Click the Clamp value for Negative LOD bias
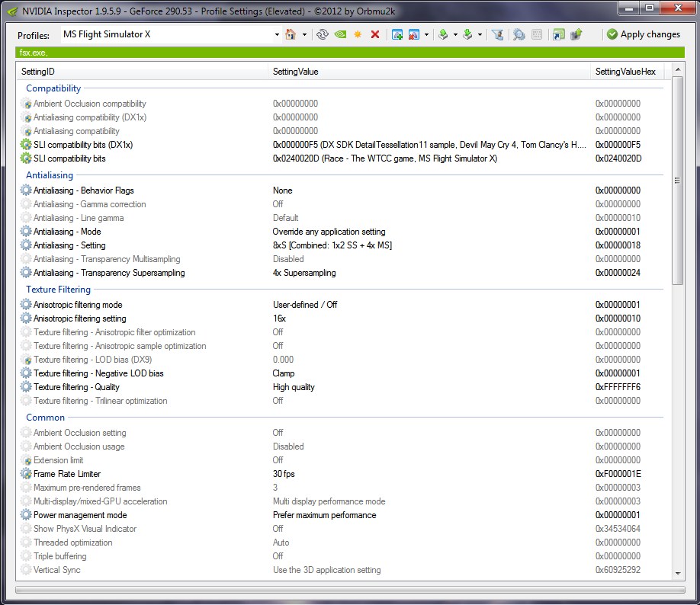 [x=284, y=373]
